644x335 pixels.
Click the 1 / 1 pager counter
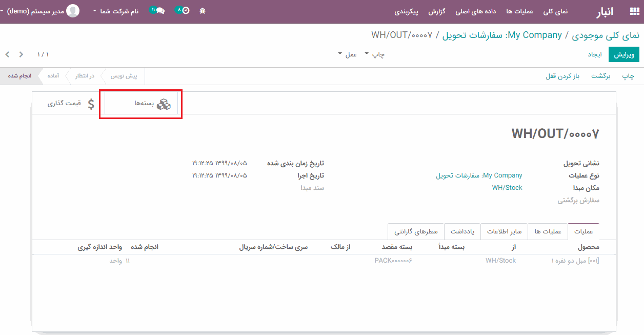coord(43,54)
